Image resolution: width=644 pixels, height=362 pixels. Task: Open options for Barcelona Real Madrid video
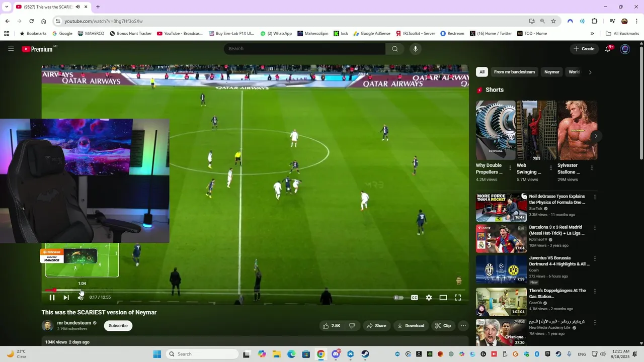click(x=595, y=228)
